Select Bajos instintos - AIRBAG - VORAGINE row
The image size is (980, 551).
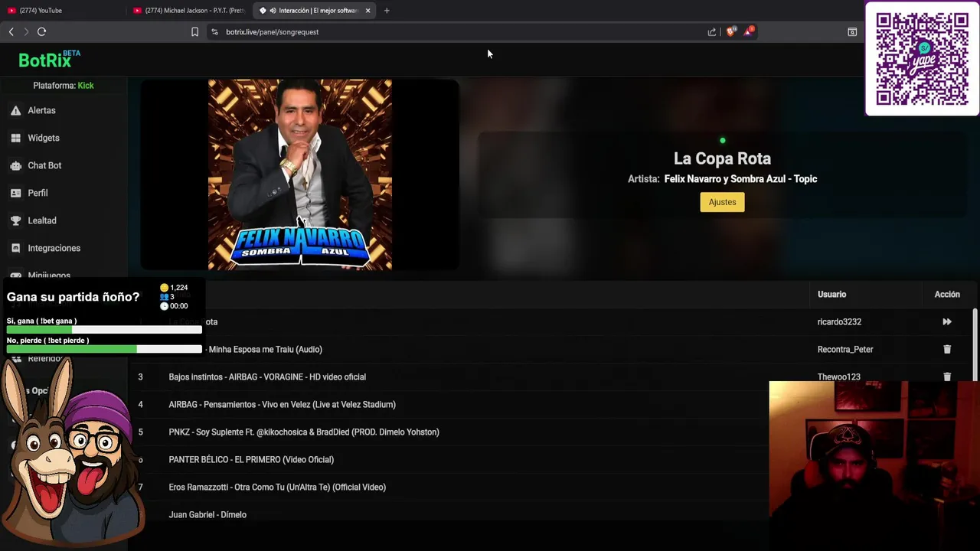(x=551, y=377)
